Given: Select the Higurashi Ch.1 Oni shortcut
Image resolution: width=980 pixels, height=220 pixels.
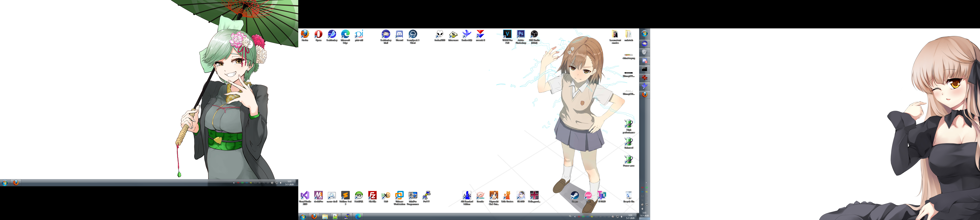Looking at the screenshot, I should click(x=494, y=198).
